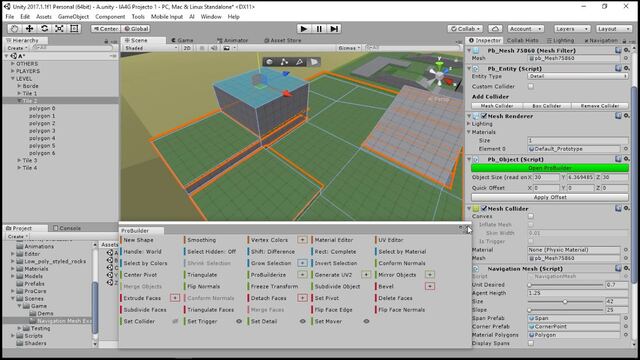Open the Account dropdown

pyautogui.click(x=526, y=29)
